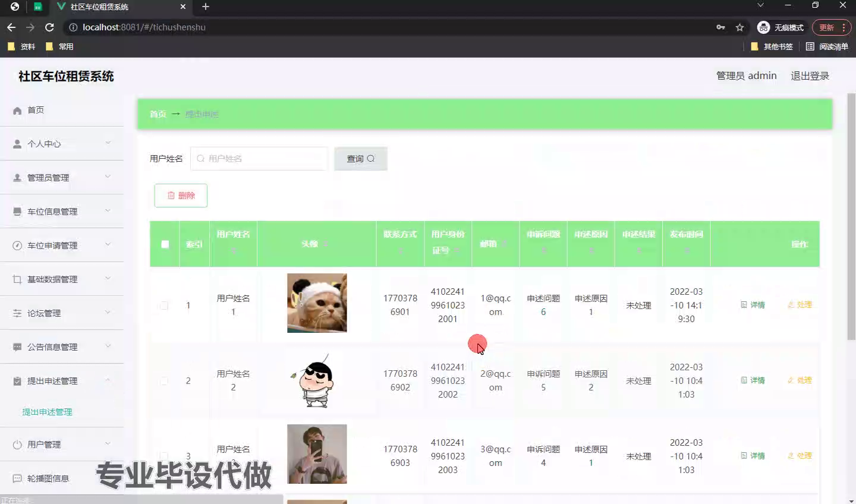Open a new tab with the plus icon
This screenshot has height=504, width=856.
tap(206, 7)
